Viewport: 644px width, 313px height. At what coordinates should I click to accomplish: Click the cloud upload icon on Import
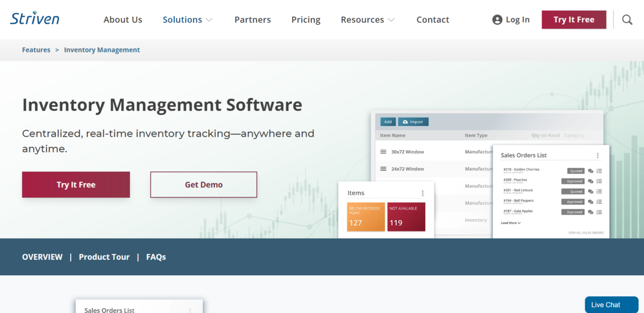(x=405, y=122)
